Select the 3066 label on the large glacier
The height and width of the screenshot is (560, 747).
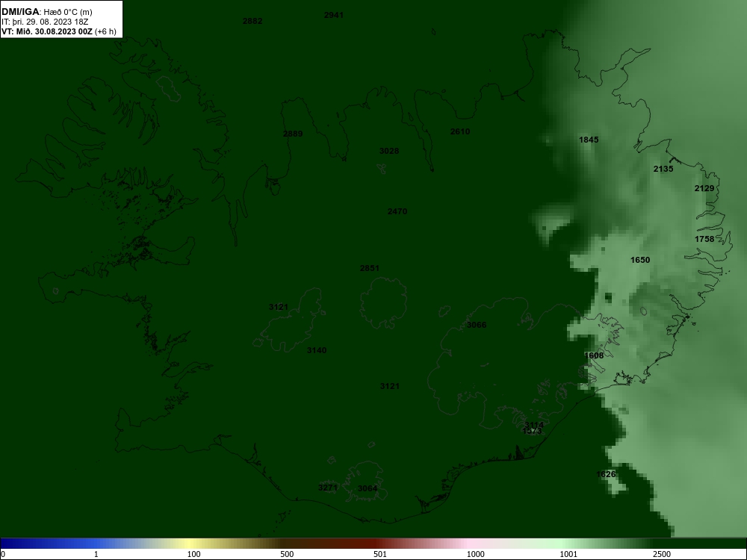[x=477, y=325]
